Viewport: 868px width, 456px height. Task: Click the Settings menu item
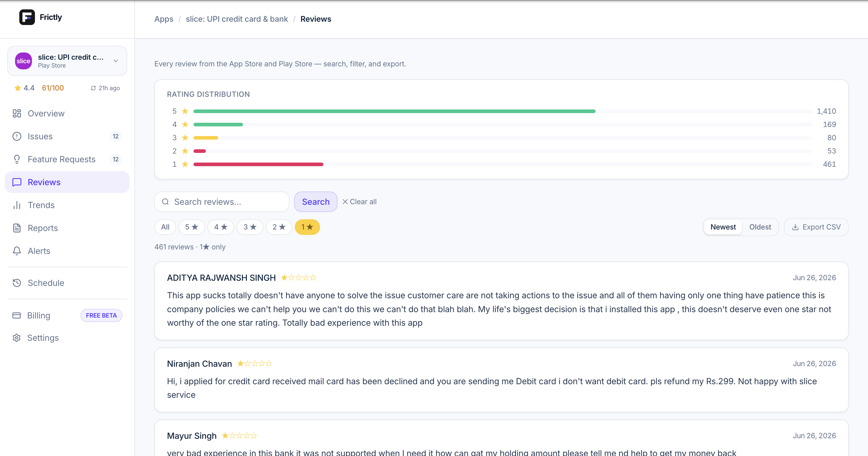(x=67, y=337)
